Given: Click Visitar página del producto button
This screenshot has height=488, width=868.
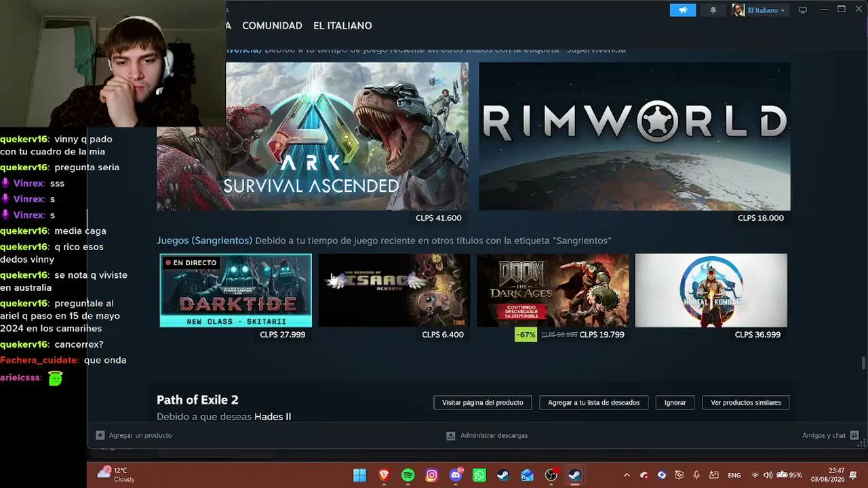Looking at the screenshot, I should (483, 403).
